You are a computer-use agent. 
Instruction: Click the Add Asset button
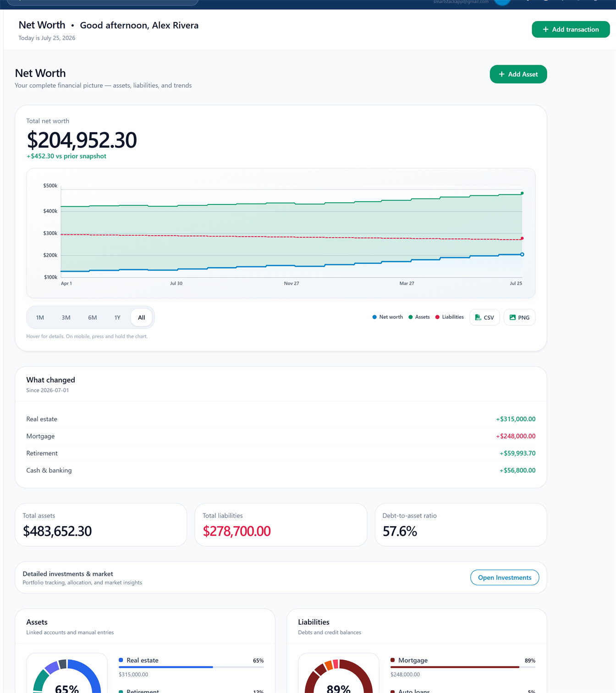pos(518,74)
